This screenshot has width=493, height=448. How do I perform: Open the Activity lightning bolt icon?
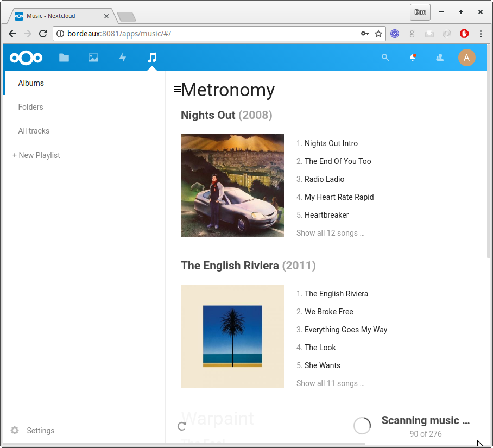point(123,58)
